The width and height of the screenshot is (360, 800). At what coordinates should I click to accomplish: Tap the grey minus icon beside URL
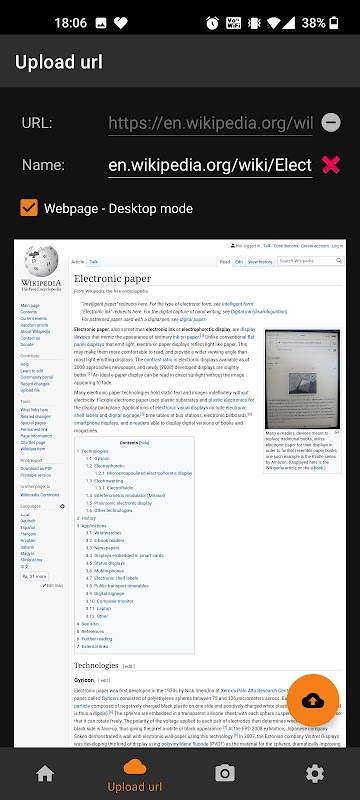click(x=331, y=122)
